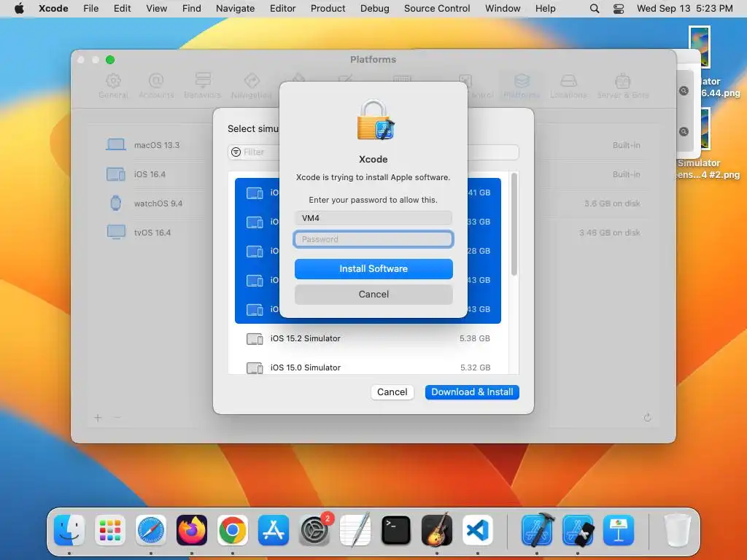The width and height of the screenshot is (747, 560).
Task: Open Spotlight search in the menu bar
Action: (x=595, y=9)
